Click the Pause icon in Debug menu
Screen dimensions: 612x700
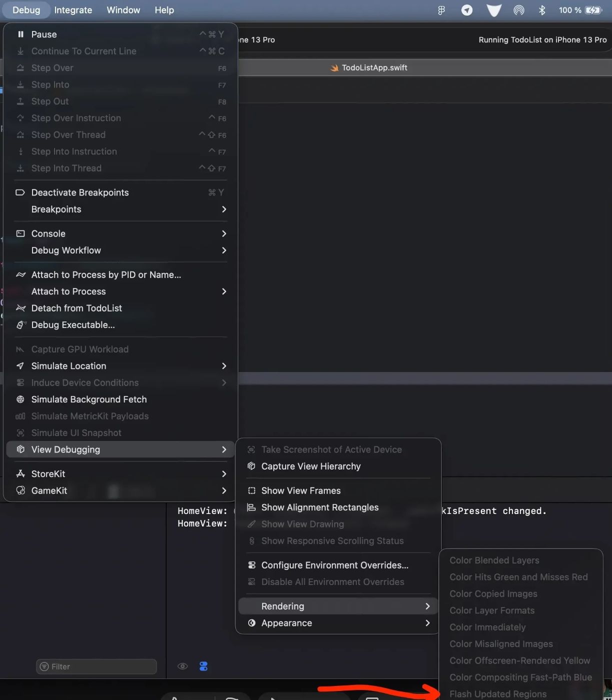click(21, 34)
